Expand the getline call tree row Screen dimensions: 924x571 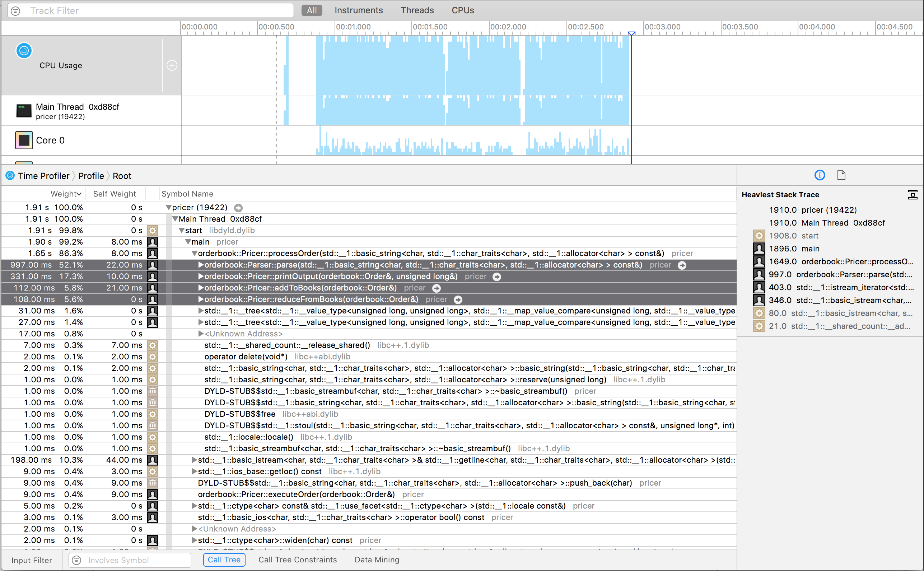(x=194, y=460)
